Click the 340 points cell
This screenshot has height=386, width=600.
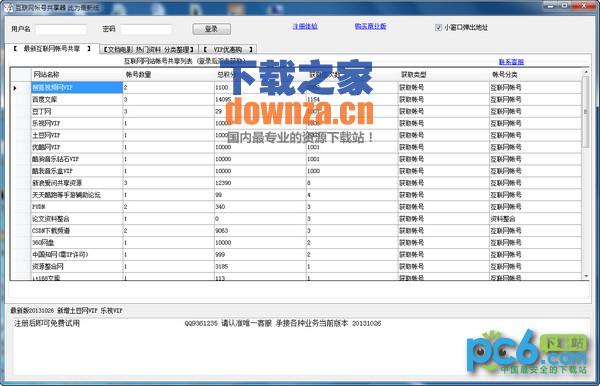click(x=260, y=207)
